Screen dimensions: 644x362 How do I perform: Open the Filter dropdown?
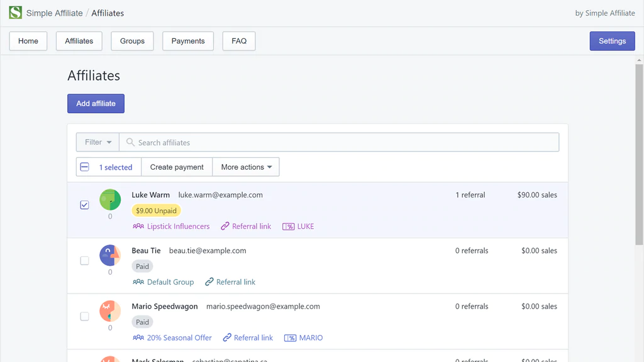[98, 143]
